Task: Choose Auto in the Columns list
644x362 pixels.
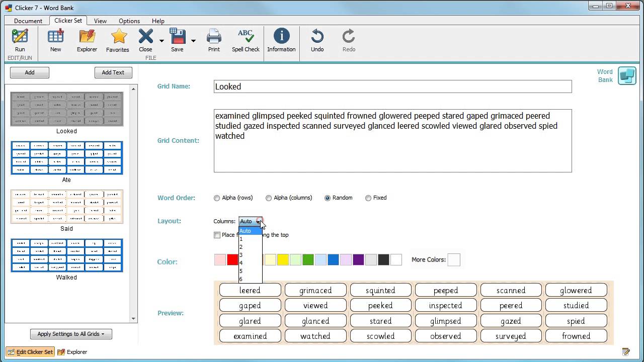Action: click(250, 231)
